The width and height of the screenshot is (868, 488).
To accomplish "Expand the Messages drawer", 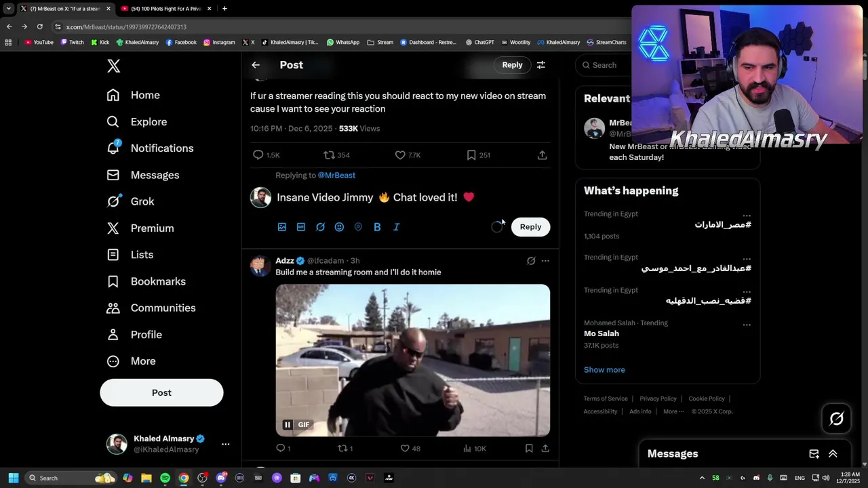I will [833, 454].
